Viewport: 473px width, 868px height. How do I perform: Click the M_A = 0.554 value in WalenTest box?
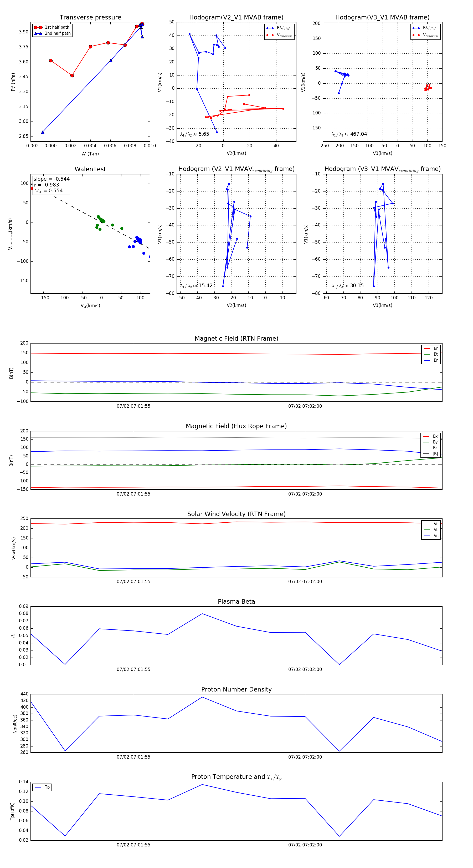click(x=48, y=191)
